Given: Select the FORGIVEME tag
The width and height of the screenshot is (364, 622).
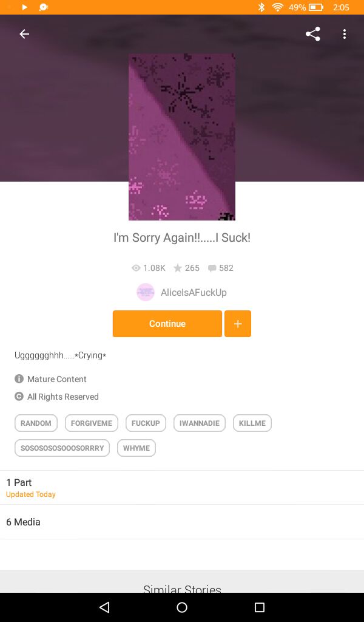Looking at the screenshot, I should pyautogui.click(x=92, y=423).
